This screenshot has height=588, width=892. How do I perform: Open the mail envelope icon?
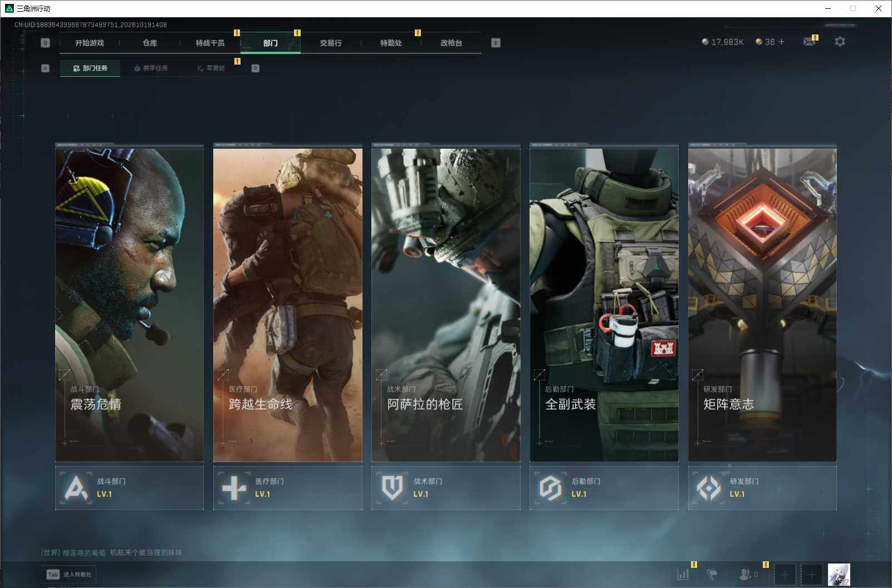click(809, 42)
